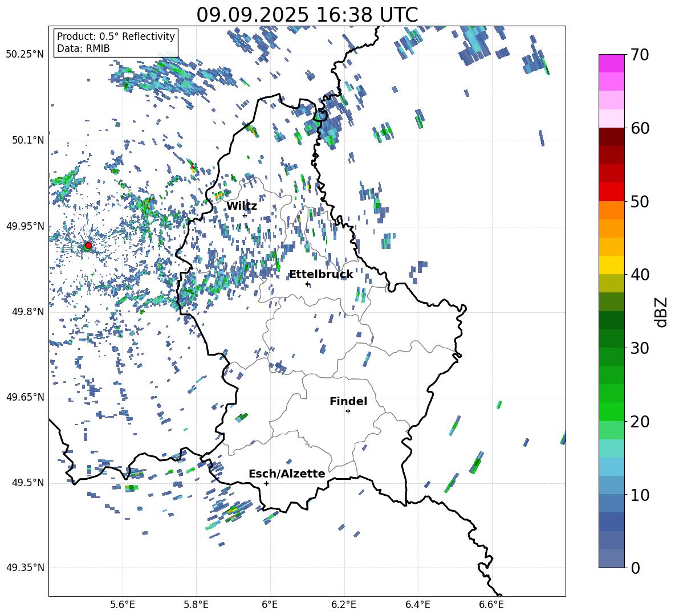Viewport: 675px width, 616px height.
Task: Click the Wiltz city label
Action: (x=242, y=206)
